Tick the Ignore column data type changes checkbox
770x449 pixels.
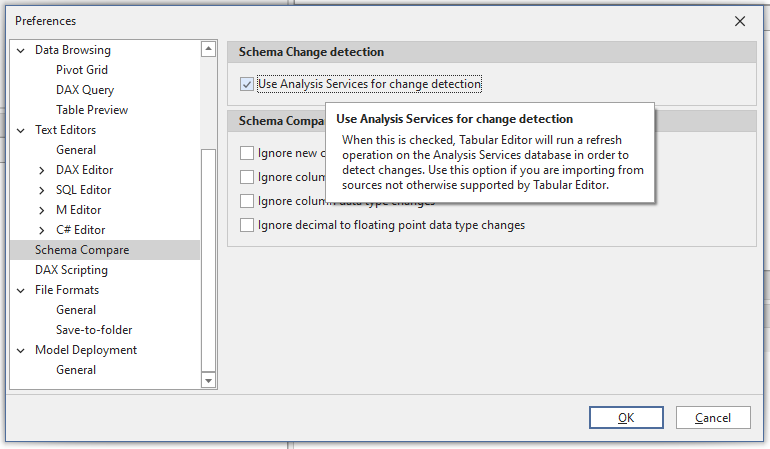point(247,201)
